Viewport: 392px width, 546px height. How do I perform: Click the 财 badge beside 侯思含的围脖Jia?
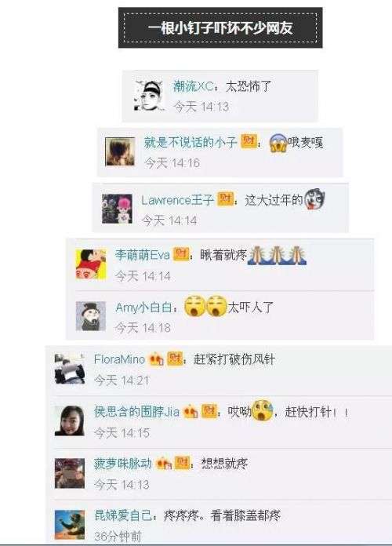click(209, 411)
